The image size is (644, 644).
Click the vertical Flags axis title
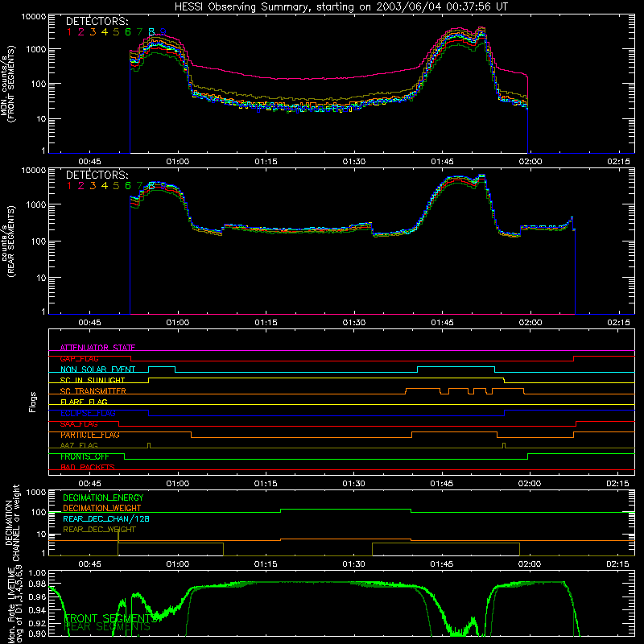(33, 402)
